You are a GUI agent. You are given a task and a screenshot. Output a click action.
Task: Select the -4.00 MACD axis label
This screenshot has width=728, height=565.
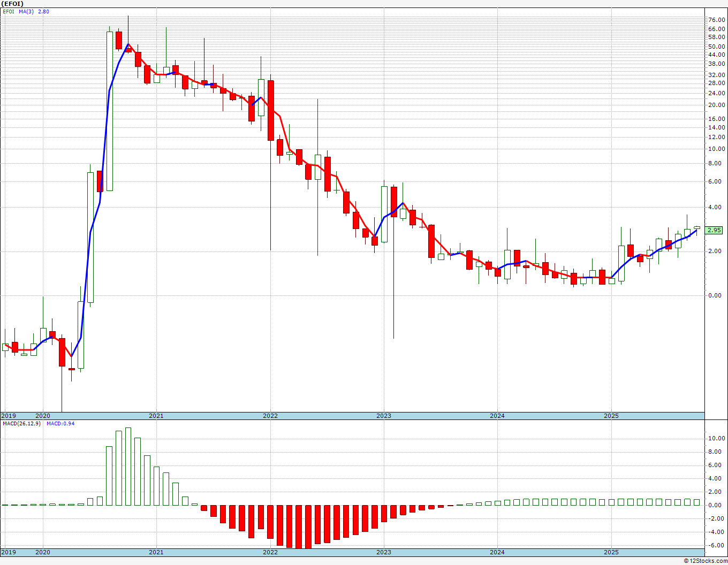[x=717, y=532]
